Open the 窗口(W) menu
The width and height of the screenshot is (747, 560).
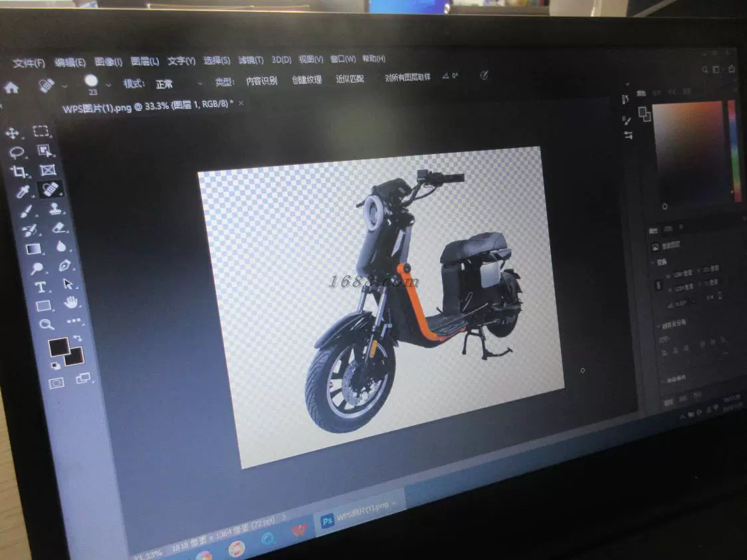[x=343, y=59]
